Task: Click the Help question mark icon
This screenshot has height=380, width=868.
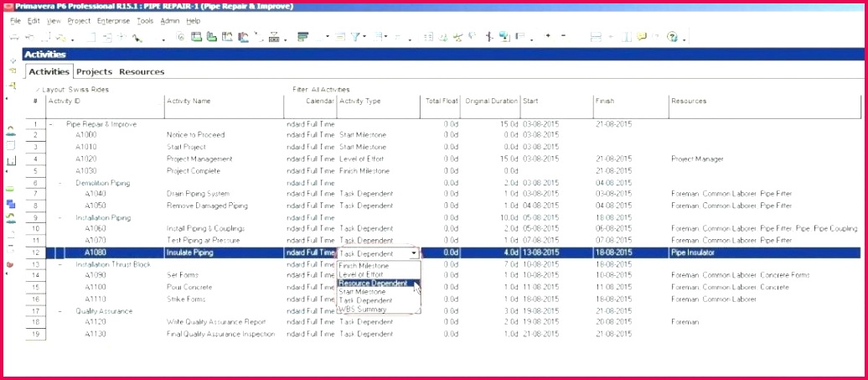Action: [x=672, y=37]
